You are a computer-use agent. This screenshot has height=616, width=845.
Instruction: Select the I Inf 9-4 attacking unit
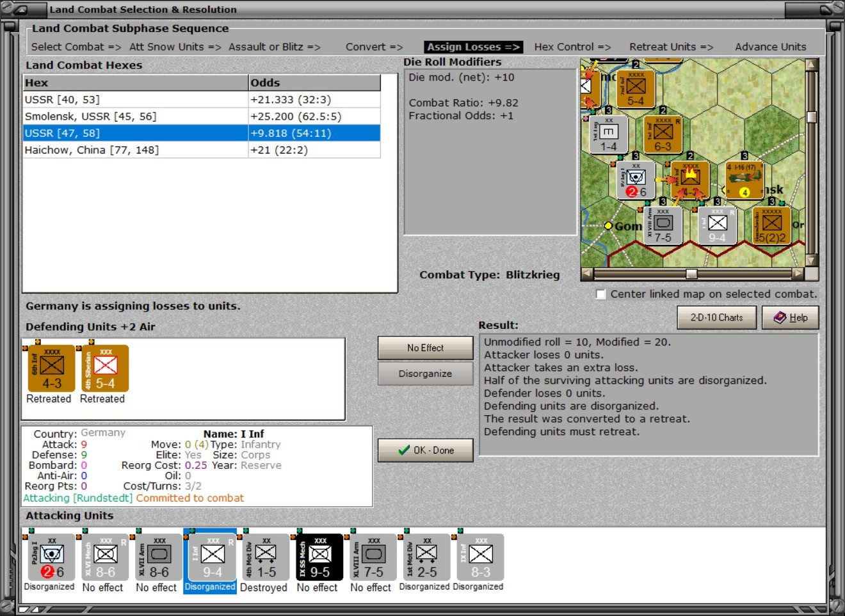coord(213,557)
